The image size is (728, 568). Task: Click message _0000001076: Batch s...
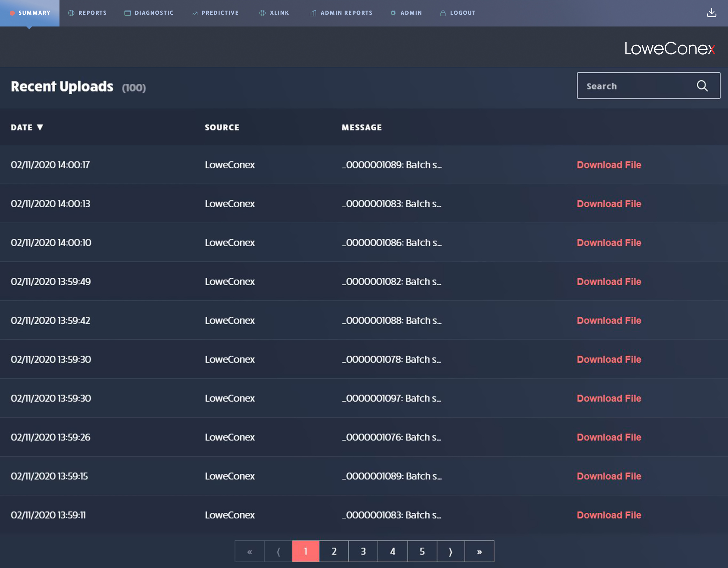point(392,437)
